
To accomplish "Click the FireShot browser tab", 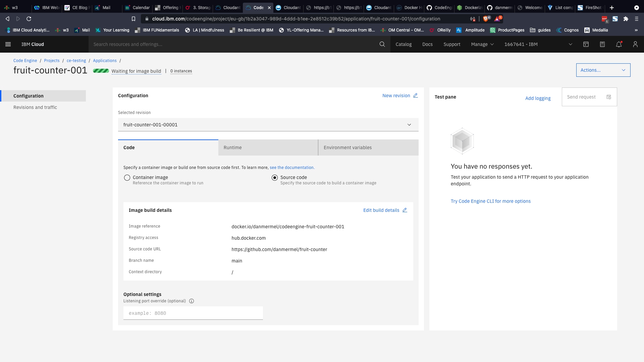I will [590, 7].
